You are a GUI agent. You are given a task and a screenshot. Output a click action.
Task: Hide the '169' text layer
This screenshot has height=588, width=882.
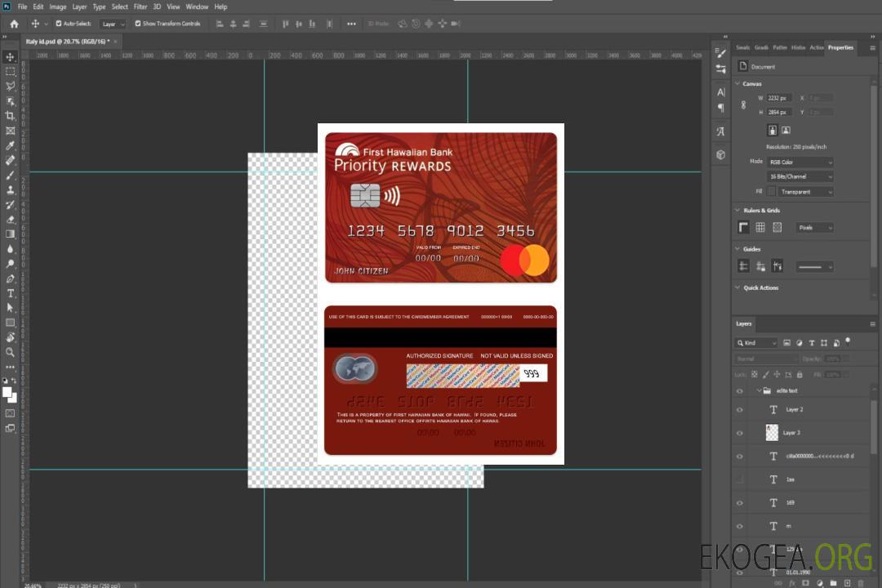[x=740, y=503]
